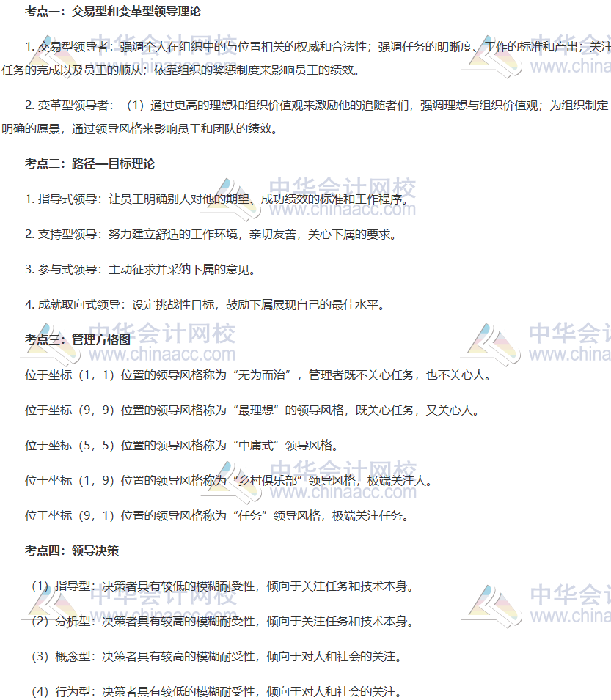Click the line （3）概念型 decision style
Viewport: 611px width, 700px height.
point(216,657)
